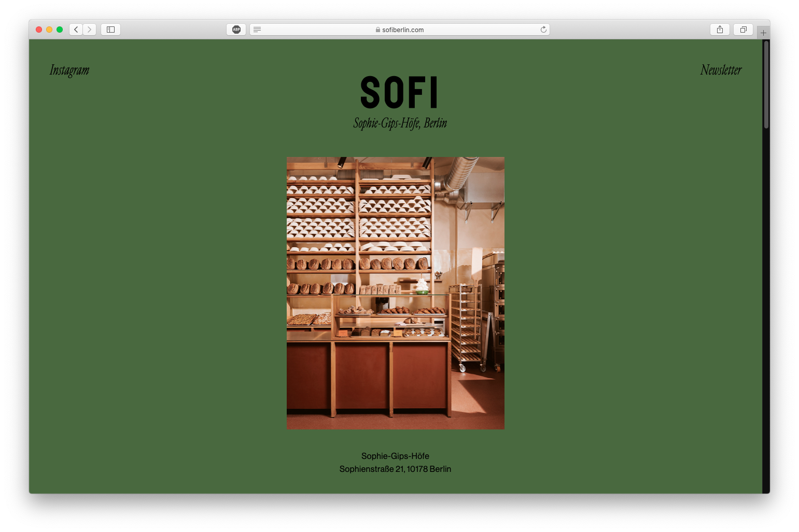Click the Sophie-Gips-Höfe, Berlin subtitle

coord(400,123)
